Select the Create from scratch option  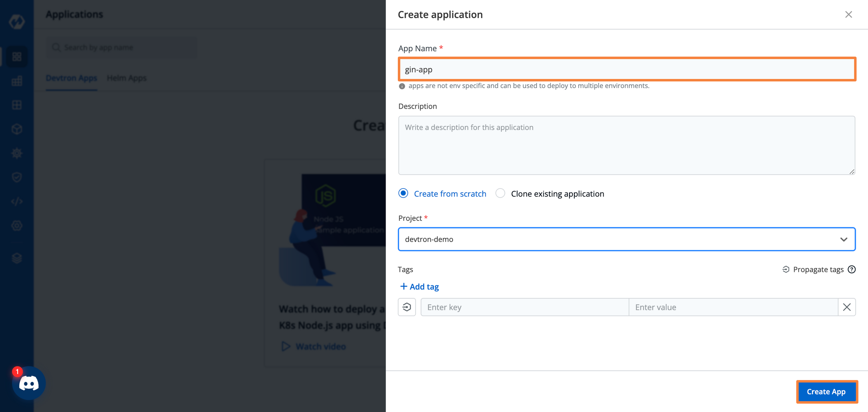pyautogui.click(x=403, y=193)
